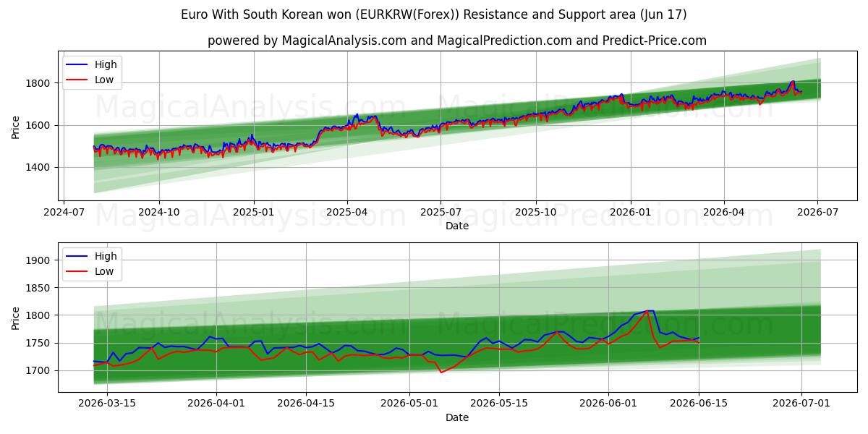This screenshot has height=434, width=868.
Task: Click the 1850 price tick on lower chart
Action: click(40, 288)
